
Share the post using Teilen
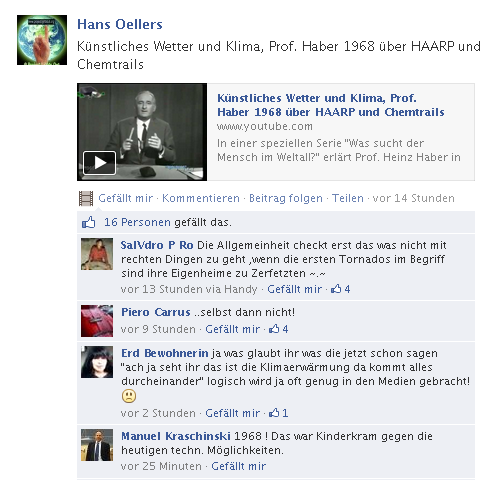coord(348,198)
